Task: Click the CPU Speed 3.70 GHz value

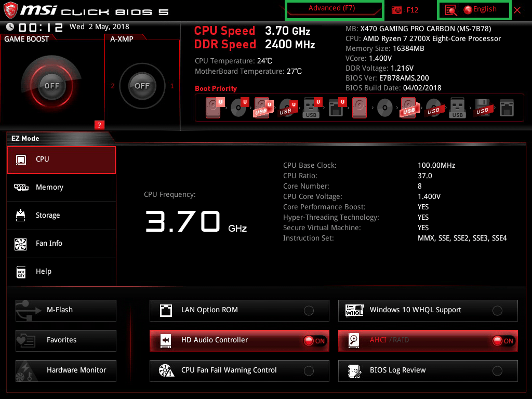Action: [x=287, y=31]
